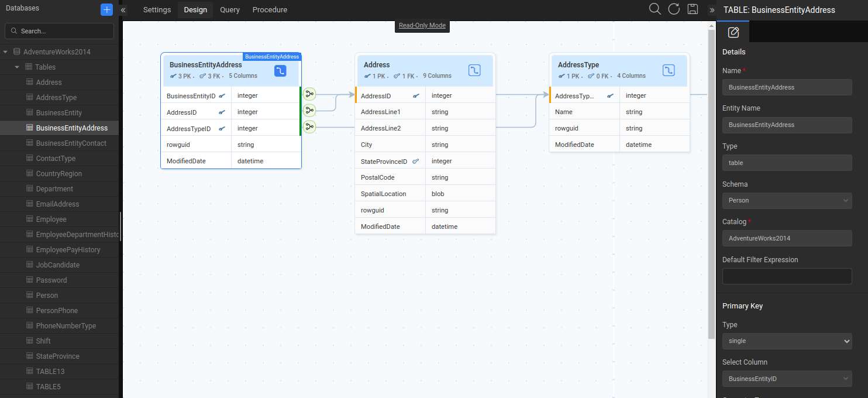Collapse the left sidebar with double chevron

pyautogui.click(x=123, y=10)
